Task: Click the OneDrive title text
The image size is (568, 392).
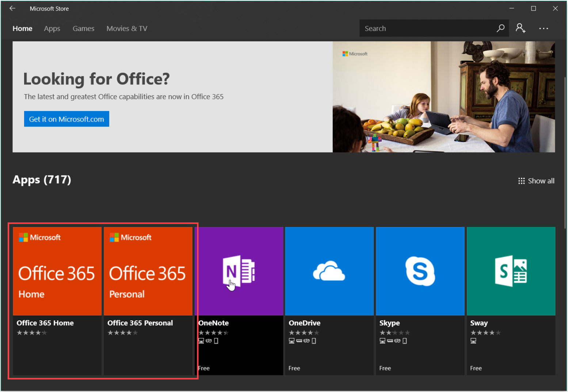Action: pos(304,323)
